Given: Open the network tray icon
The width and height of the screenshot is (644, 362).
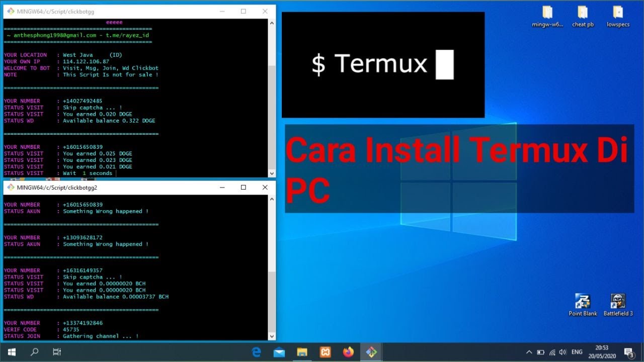Looking at the screenshot, I should pos(552,352).
